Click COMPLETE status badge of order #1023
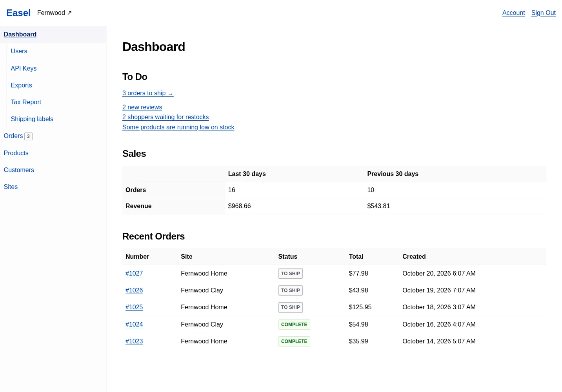Screen dimensions: 562x392 click(294, 341)
